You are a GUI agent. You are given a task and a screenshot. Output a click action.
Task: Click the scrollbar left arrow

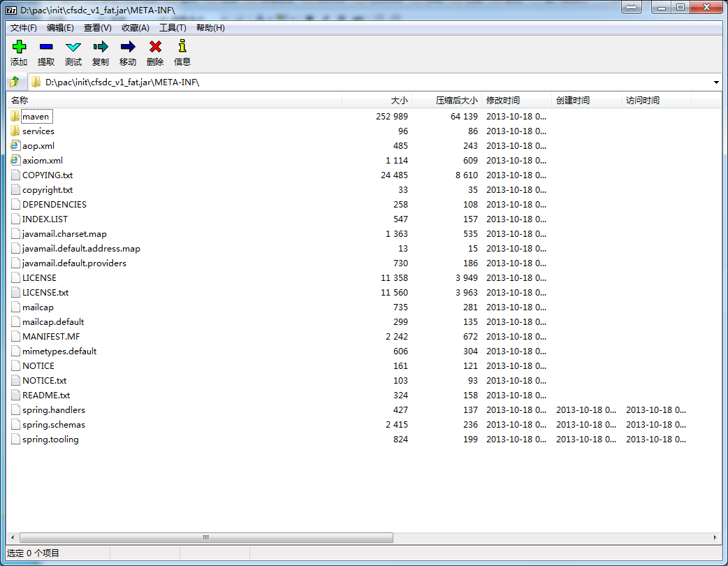pyautogui.click(x=13, y=537)
